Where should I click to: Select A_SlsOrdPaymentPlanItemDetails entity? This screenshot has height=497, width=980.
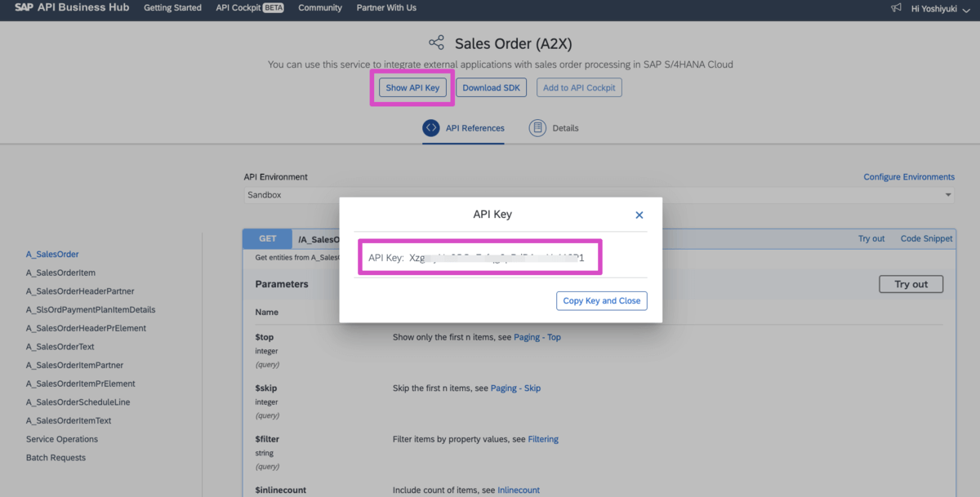(x=91, y=310)
